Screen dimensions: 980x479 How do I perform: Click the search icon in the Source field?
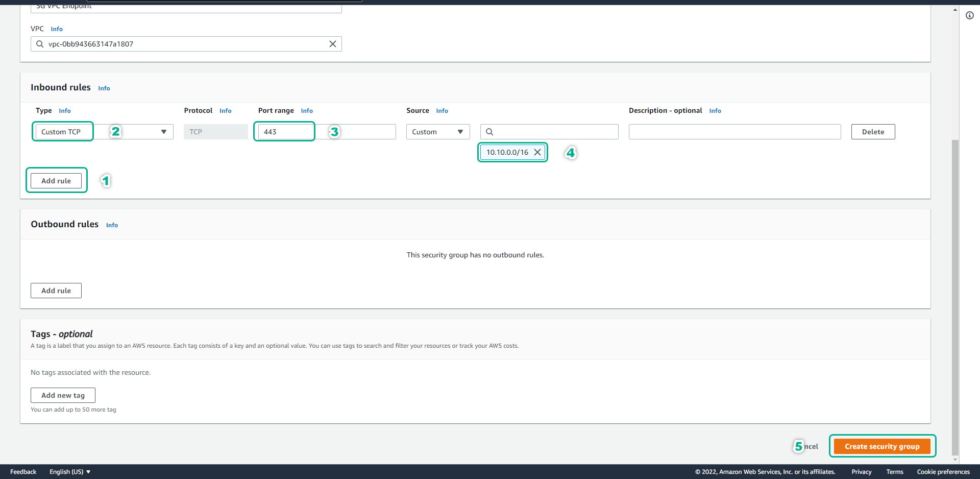tap(489, 132)
